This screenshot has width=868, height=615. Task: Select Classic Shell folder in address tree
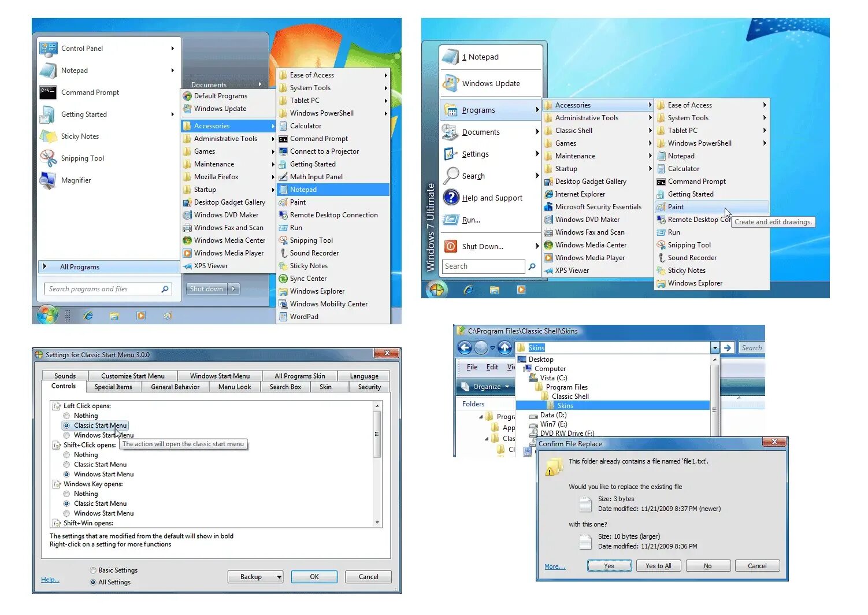tap(570, 397)
